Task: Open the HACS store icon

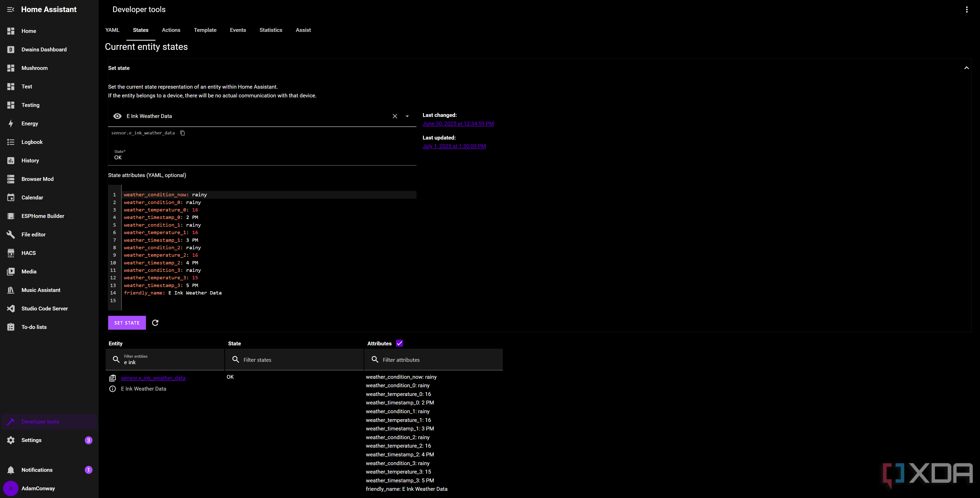Action: coord(11,253)
